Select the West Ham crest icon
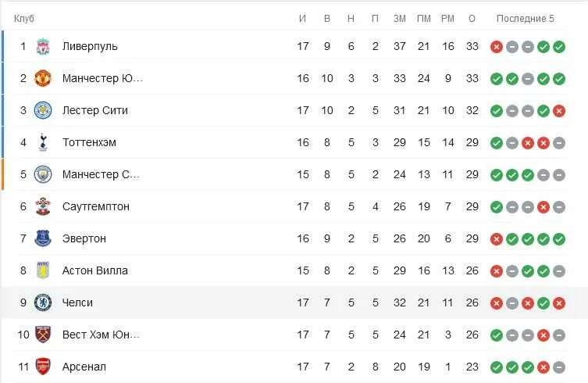This screenshot has width=588, height=383. (43, 335)
